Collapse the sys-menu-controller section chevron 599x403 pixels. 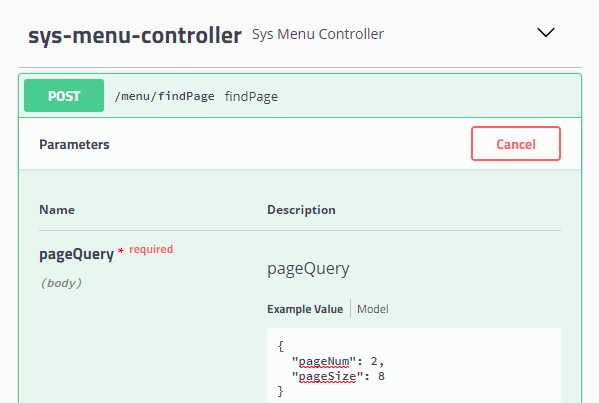(x=546, y=32)
